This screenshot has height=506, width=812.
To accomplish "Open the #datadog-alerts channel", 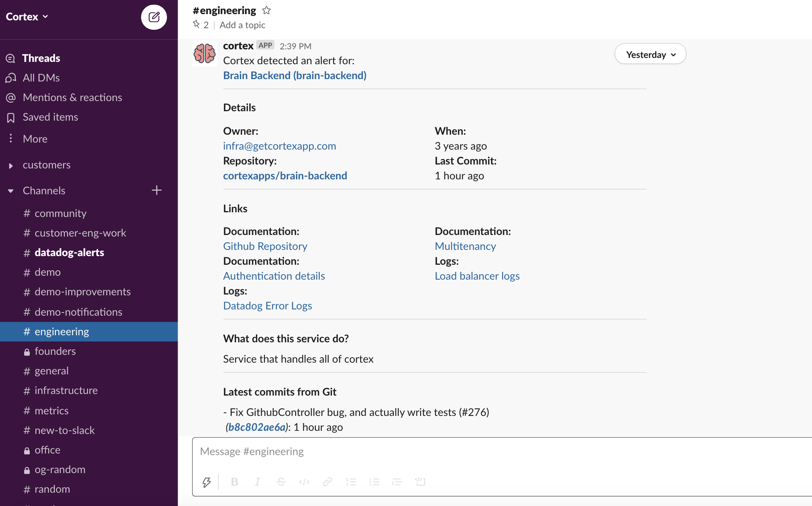I will point(89,253).
